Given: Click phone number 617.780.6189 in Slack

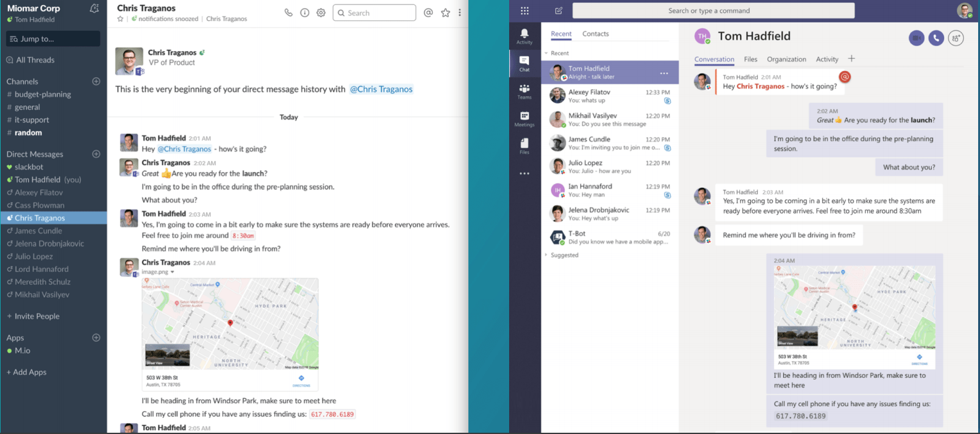Looking at the screenshot, I should 333,414.
